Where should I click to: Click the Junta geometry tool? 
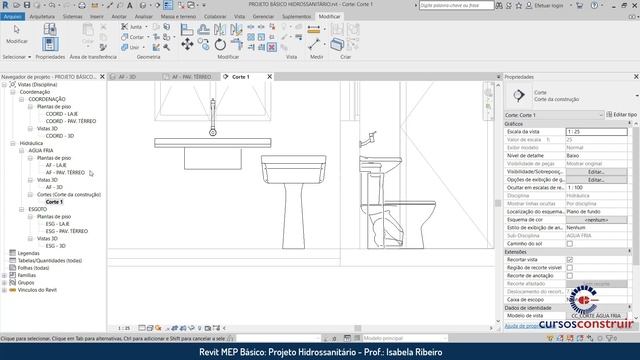[x=132, y=27]
